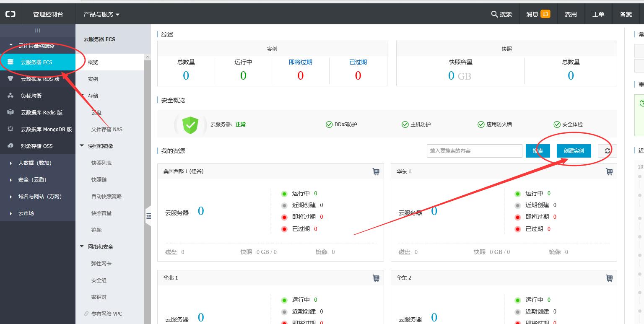644x324 pixels.
Task: Click the green security shield icon
Action: click(x=190, y=125)
